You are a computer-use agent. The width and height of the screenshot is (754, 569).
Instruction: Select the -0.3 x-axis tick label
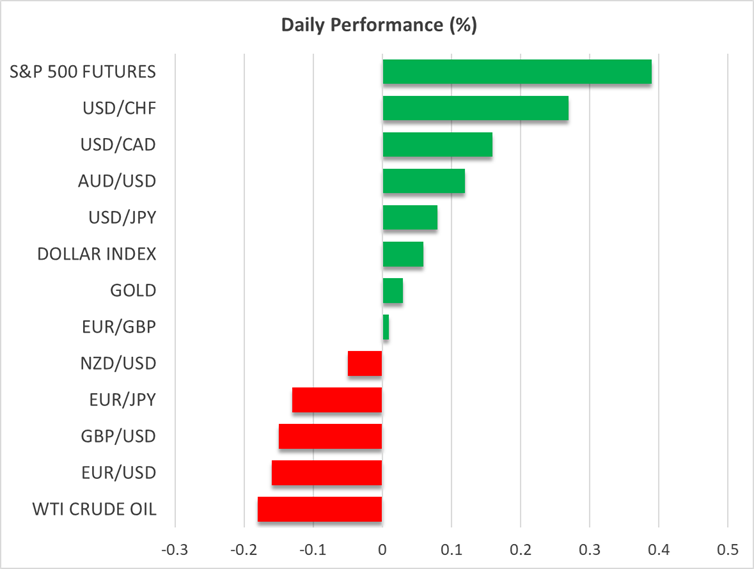coord(175,550)
